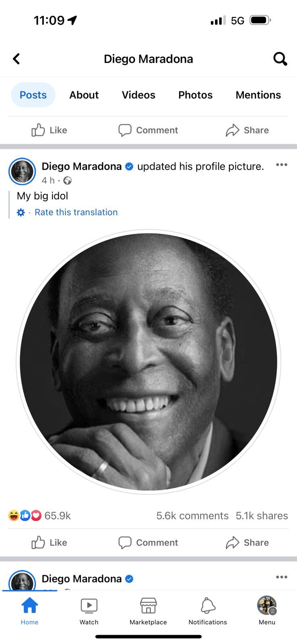The image size is (297, 644).
Task: Click translation settings gear icon
Action: pyautogui.click(x=21, y=213)
